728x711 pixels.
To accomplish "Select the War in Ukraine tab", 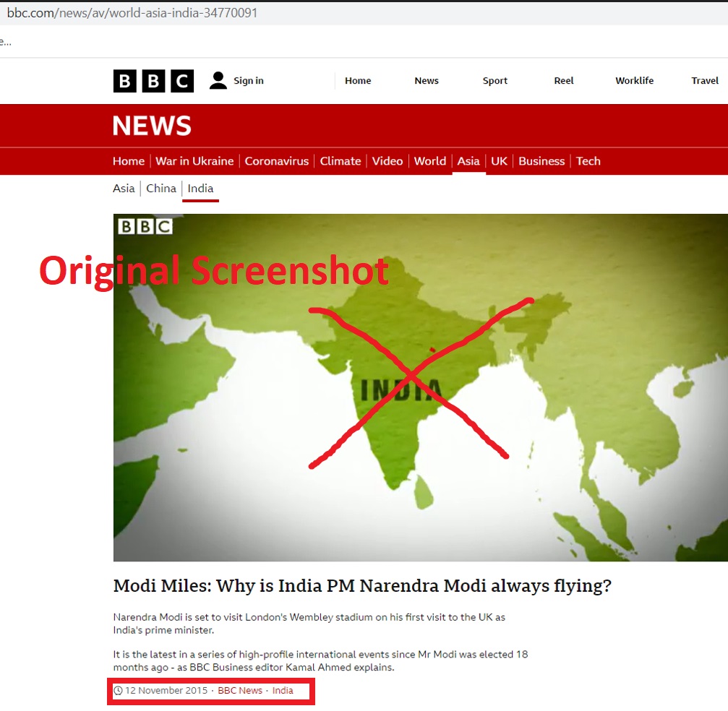I will pyautogui.click(x=194, y=161).
